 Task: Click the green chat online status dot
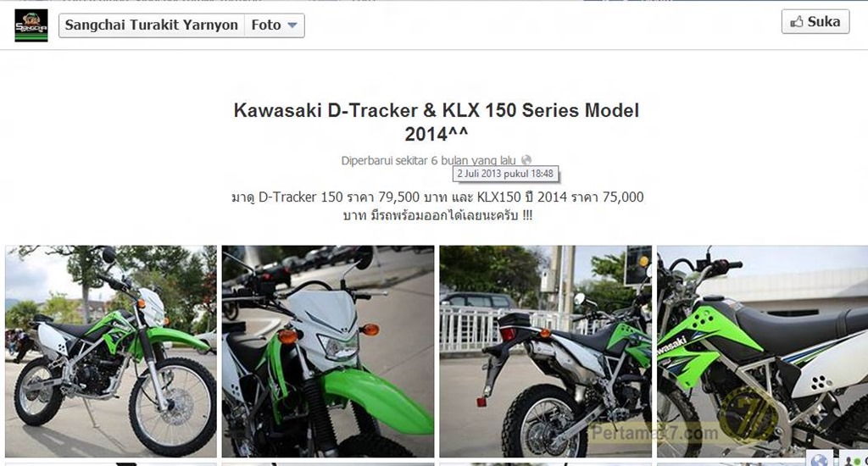[x=858, y=461]
